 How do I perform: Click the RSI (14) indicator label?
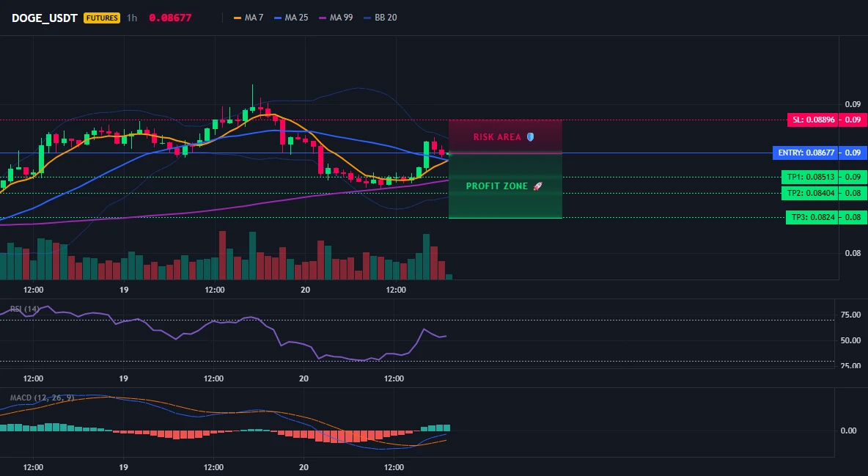tap(25, 309)
